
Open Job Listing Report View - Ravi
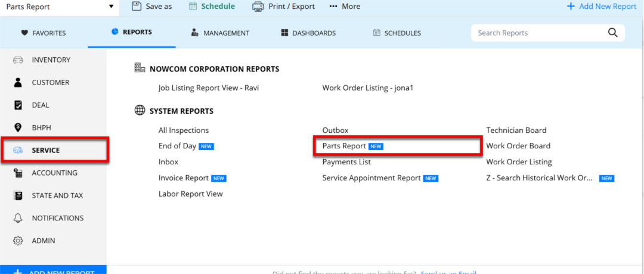[x=209, y=88]
